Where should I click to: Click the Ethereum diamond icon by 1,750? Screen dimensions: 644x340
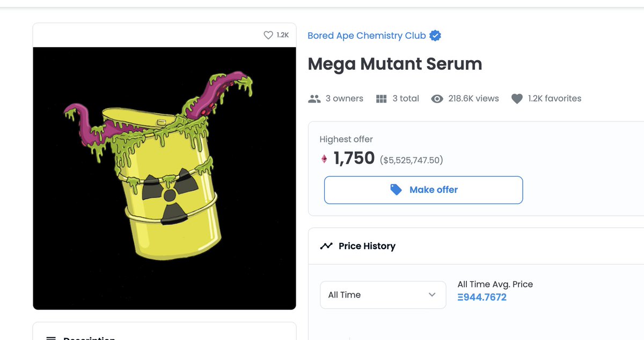coord(324,158)
